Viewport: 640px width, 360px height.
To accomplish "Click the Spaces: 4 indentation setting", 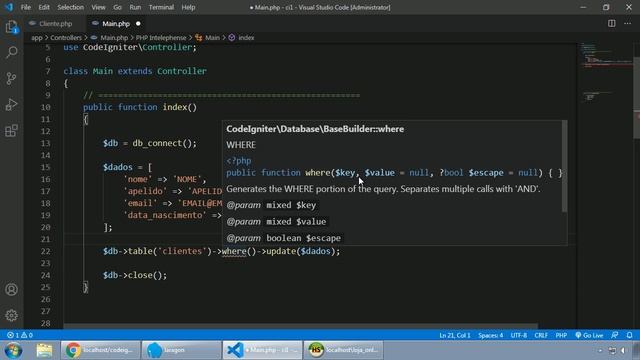I will point(491,335).
